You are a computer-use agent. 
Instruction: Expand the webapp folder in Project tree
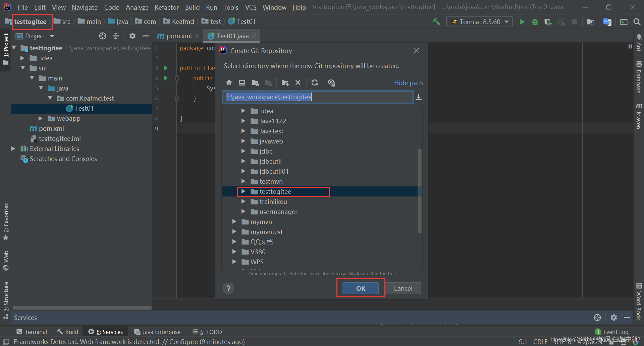[41, 118]
